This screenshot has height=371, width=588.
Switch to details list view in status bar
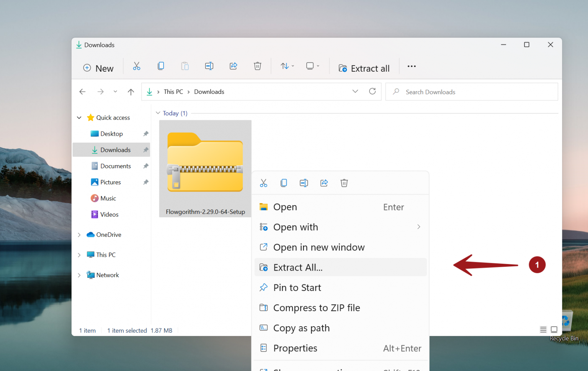pyautogui.click(x=543, y=330)
